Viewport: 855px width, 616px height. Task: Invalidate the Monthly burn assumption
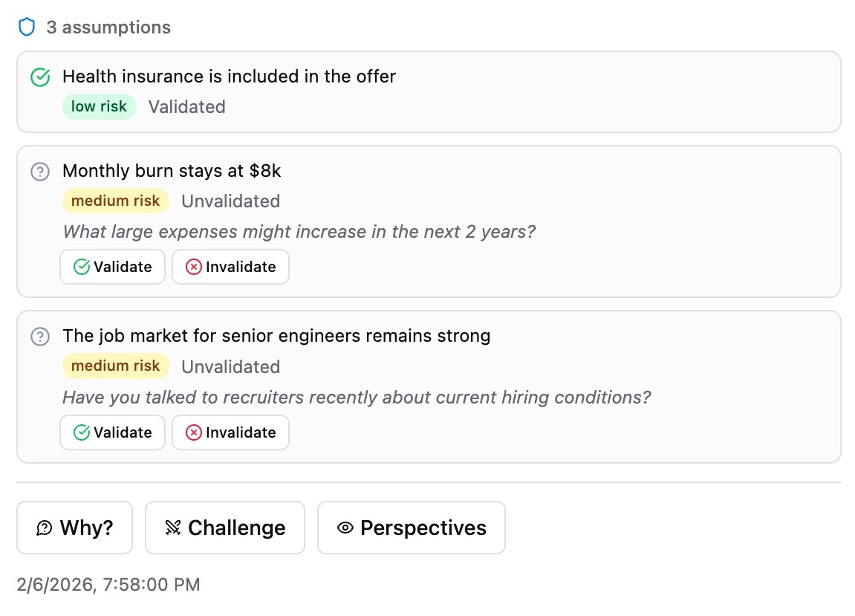coord(230,267)
